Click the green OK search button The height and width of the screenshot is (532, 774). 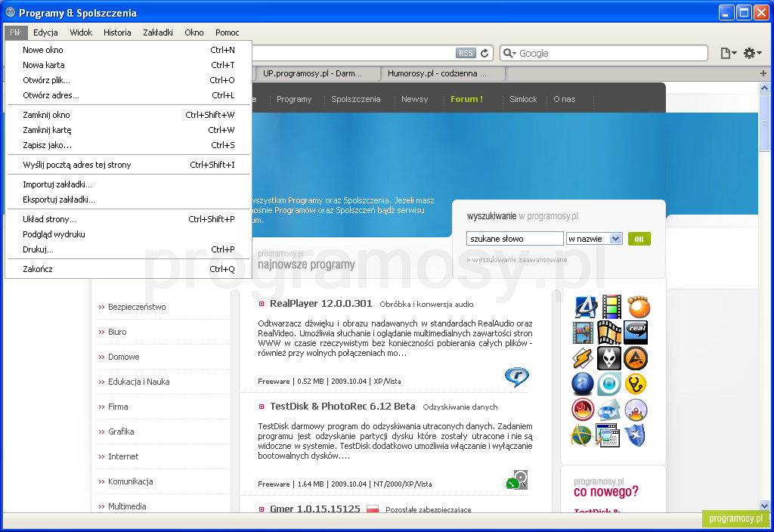[639, 239]
